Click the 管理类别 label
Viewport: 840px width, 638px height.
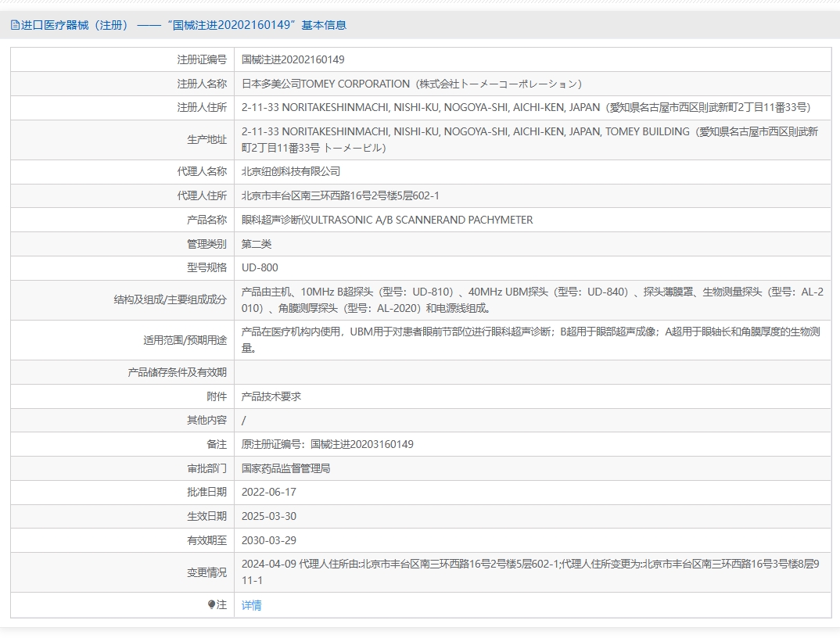[x=206, y=244]
